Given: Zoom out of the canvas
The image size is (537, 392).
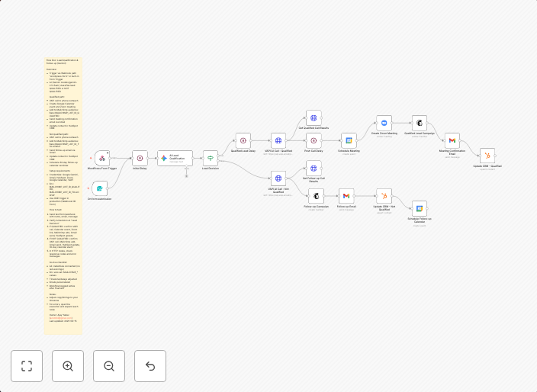Looking at the screenshot, I should point(109,366).
